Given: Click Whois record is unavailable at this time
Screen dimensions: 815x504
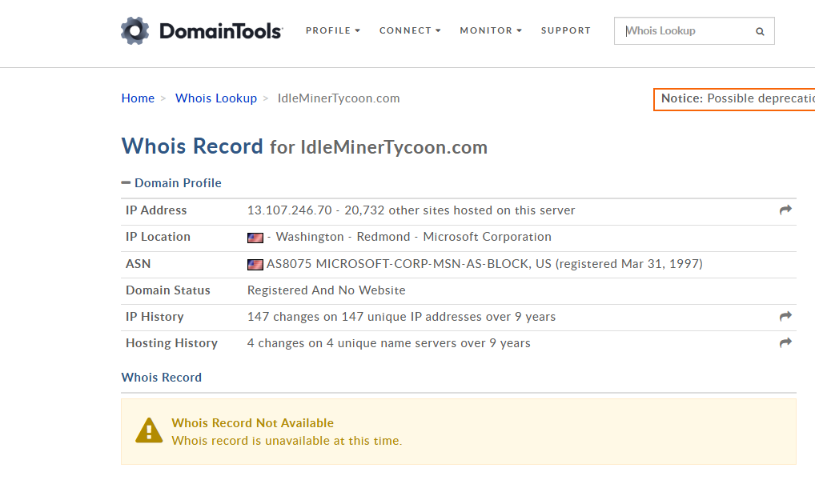Looking at the screenshot, I should click(287, 441).
